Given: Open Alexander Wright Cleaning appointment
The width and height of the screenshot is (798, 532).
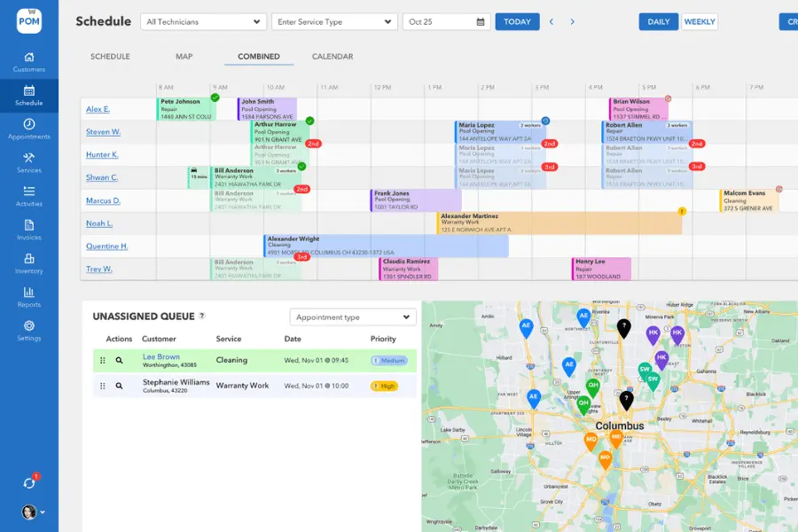Looking at the screenshot, I should coord(387,246).
